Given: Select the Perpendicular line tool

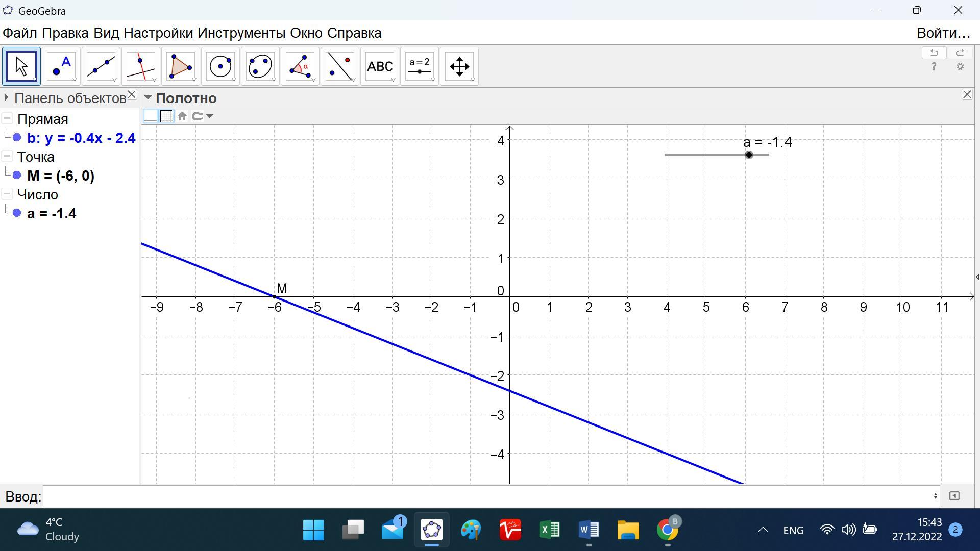Looking at the screenshot, I should pyautogui.click(x=141, y=66).
